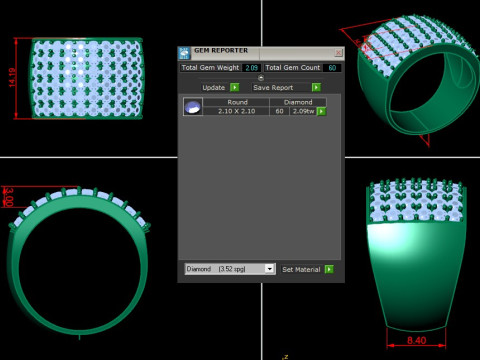Screen dimensions: 480x360
Task: Click the Round shape cell
Action: tap(236, 102)
